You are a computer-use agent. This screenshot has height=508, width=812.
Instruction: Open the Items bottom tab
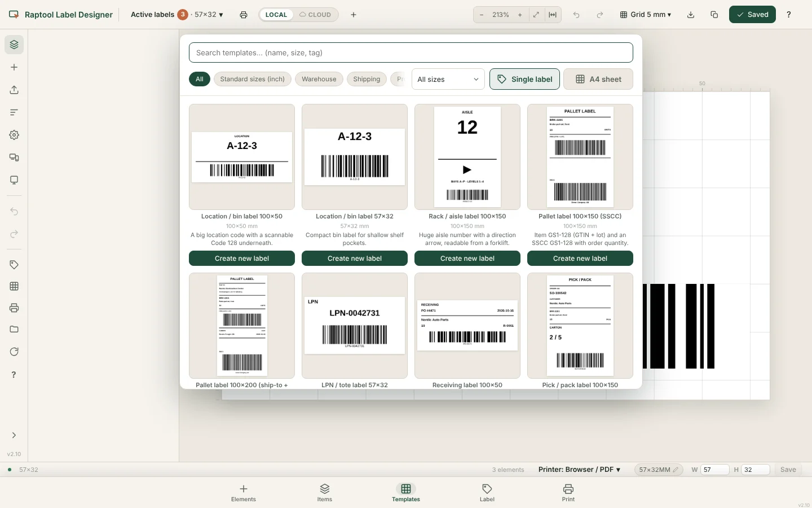tap(325, 493)
